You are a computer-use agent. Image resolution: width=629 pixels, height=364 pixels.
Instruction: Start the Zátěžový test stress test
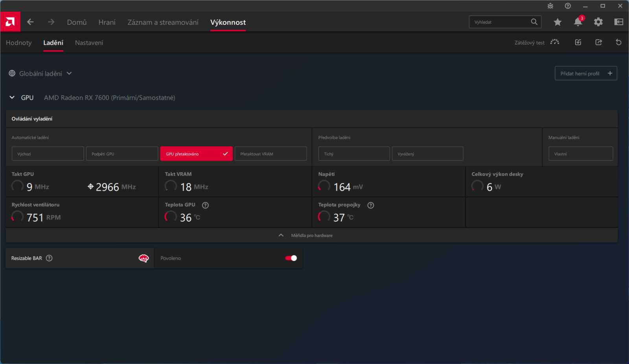pyautogui.click(x=555, y=42)
